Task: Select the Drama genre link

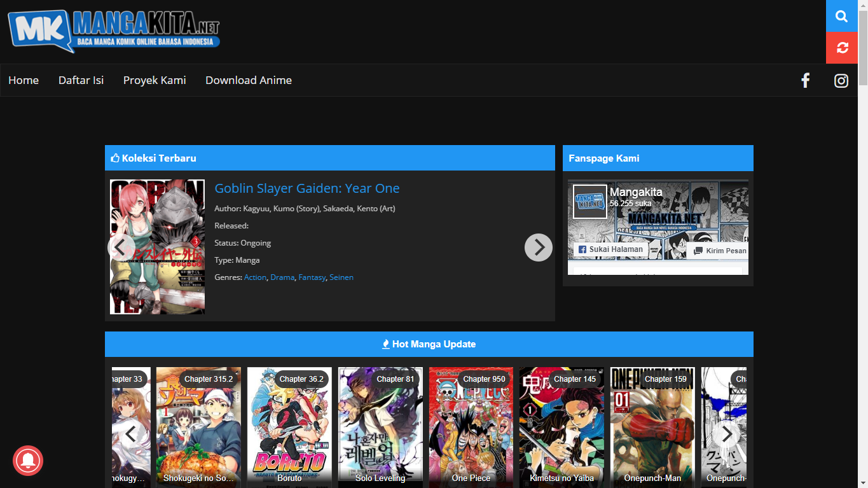Action: [282, 277]
